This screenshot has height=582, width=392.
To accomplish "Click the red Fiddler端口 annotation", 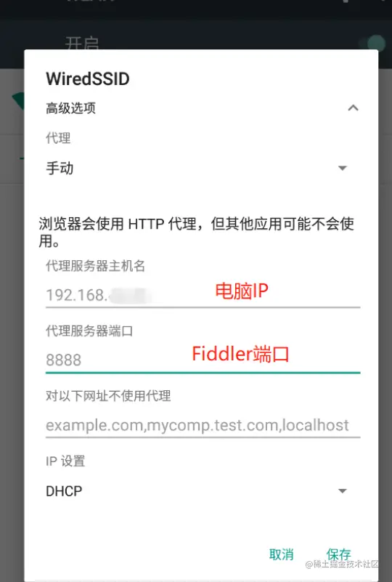I will 240,354.
